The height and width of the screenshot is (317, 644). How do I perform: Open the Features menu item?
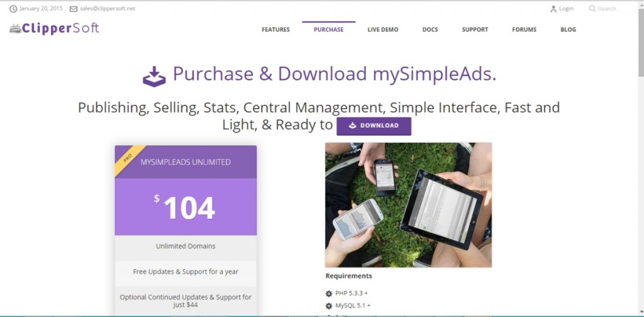pos(275,30)
